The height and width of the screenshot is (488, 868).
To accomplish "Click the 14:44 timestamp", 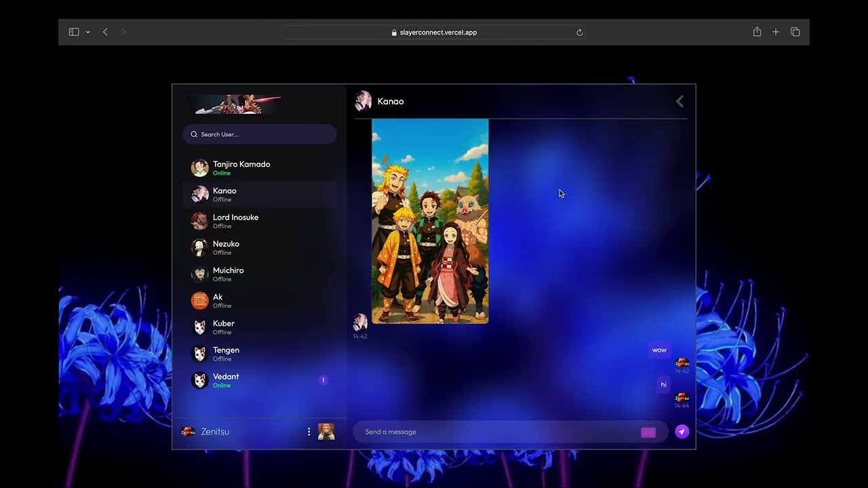I will click(682, 406).
